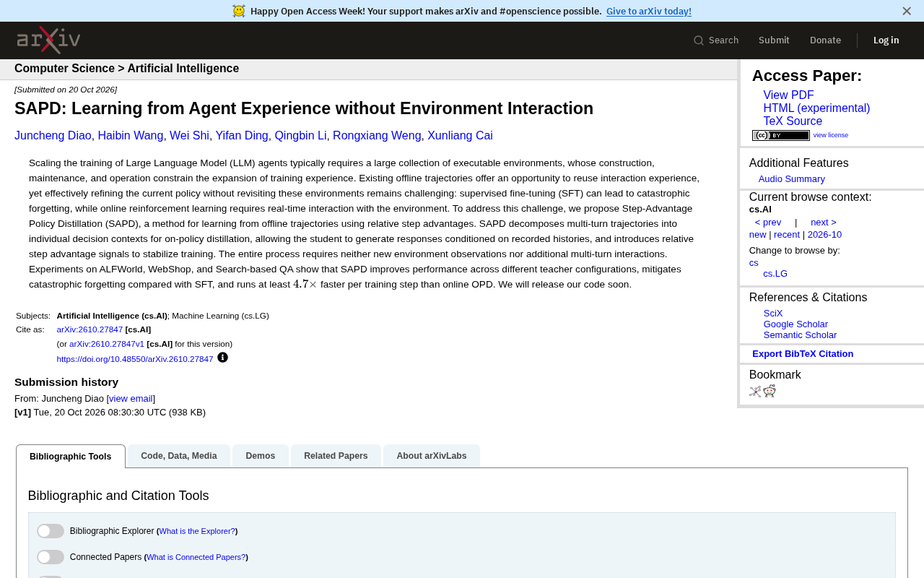Click What is Connected Papers? link

(196, 558)
